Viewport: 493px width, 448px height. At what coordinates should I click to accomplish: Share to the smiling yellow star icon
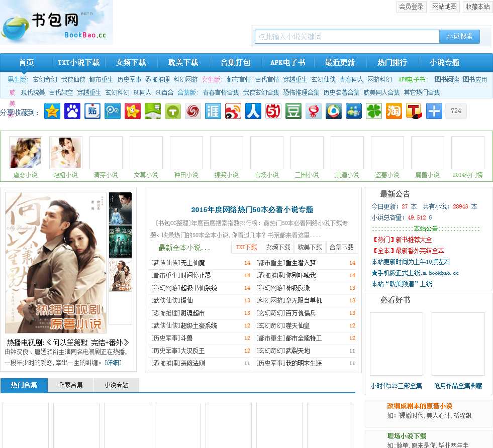coord(133,111)
